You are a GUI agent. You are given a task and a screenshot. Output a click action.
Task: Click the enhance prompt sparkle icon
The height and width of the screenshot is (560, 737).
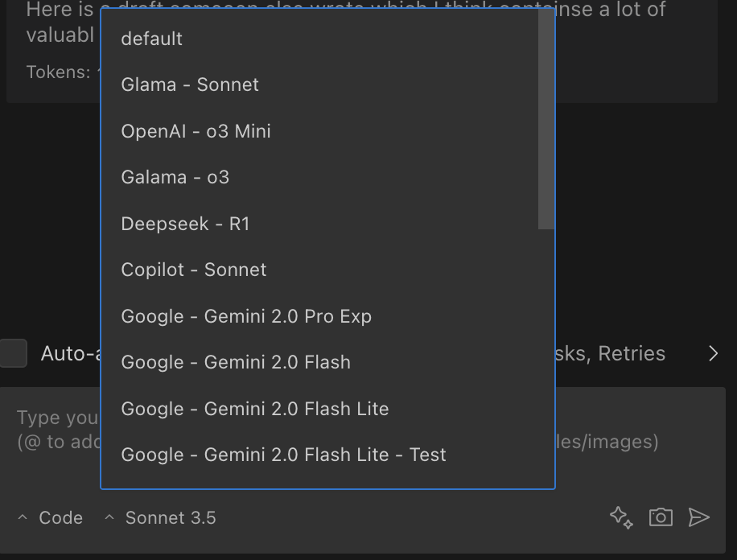pos(621,517)
